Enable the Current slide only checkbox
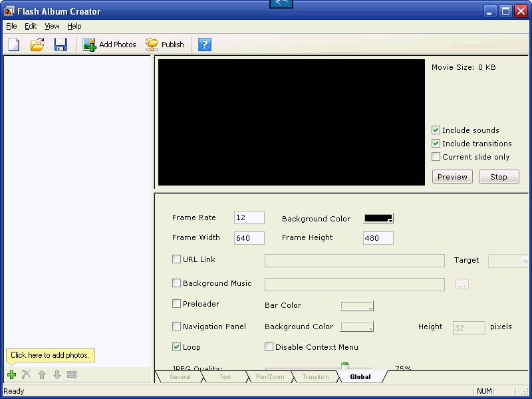Viewport: 532px width, 399px height. (x=436, y=157)
